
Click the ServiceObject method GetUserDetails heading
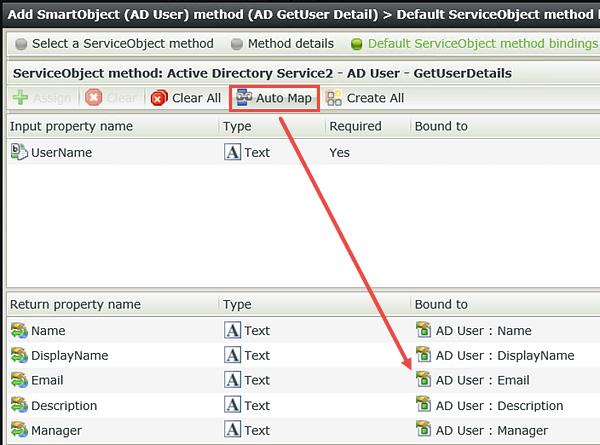[x=262, y=73]
